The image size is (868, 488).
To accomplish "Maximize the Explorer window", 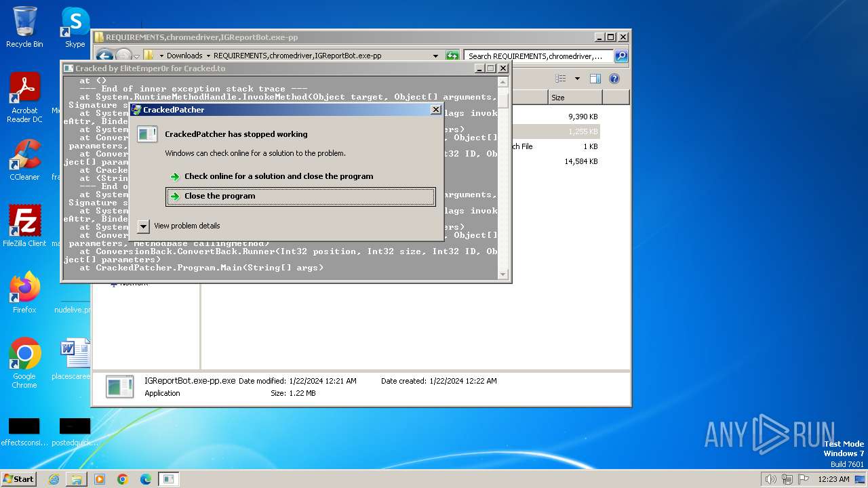I will coord(611,37).
